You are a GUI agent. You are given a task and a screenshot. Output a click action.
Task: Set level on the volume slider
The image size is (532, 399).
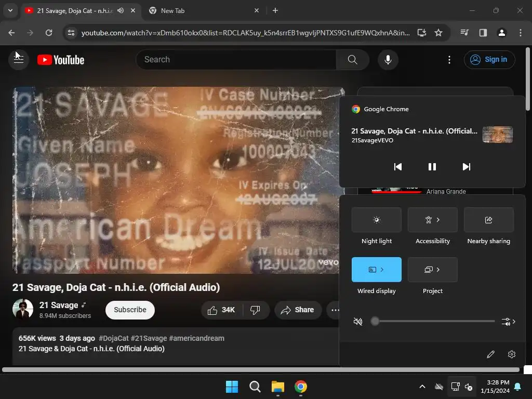(433, 321)
